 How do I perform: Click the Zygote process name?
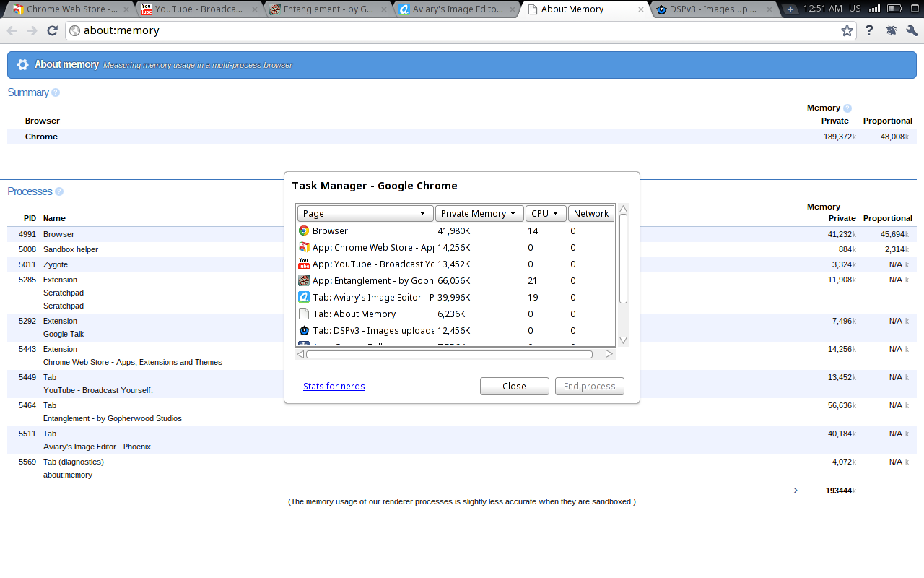tap(56, 264)
